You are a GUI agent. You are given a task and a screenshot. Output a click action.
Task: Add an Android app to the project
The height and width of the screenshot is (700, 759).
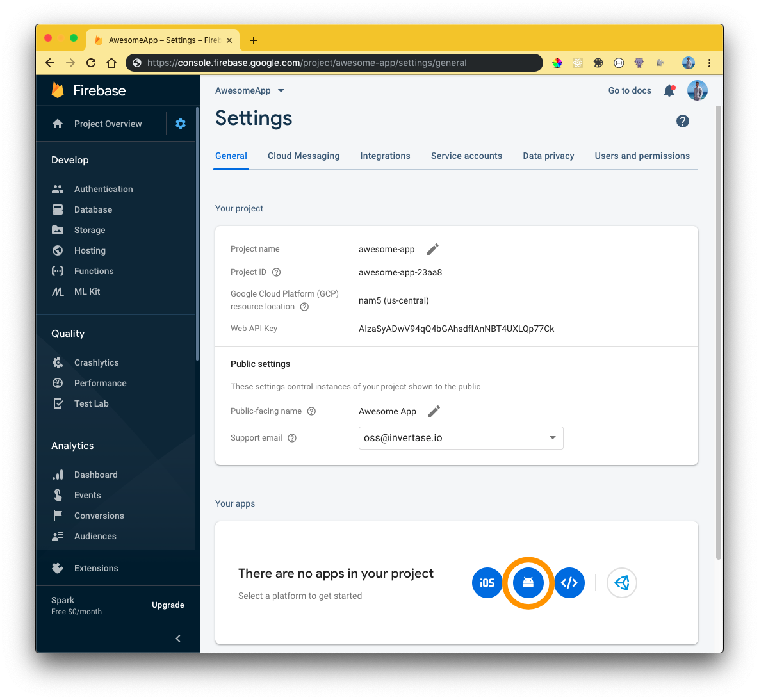528,583
